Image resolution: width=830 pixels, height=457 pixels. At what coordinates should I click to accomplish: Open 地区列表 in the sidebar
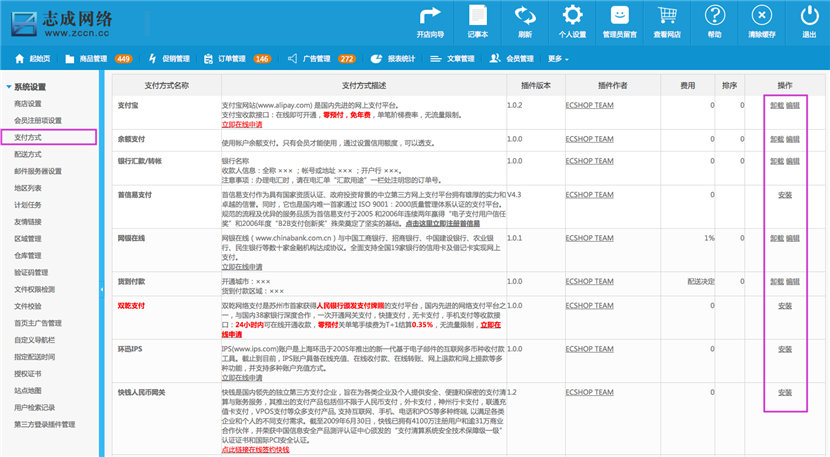[x=28, y=188]
